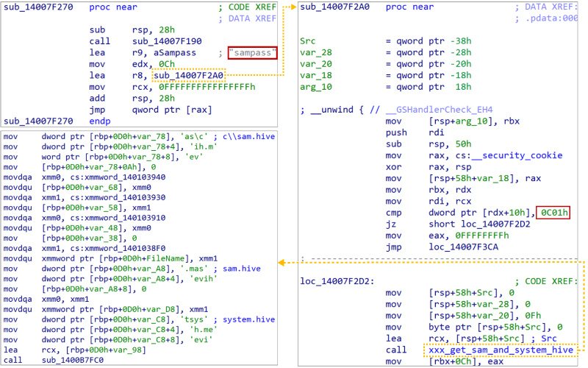Click the 'as\c' string constant
The height and width of the screenshot is (368, 588).
pyautogui.click(x=193, y=136)
